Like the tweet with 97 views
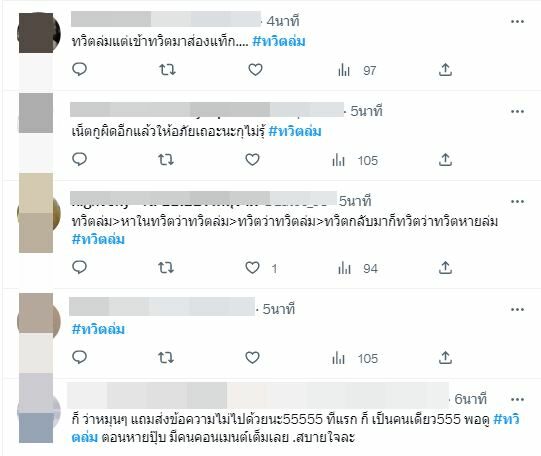Viewport: 541px width, 456px height. point(255,70)
